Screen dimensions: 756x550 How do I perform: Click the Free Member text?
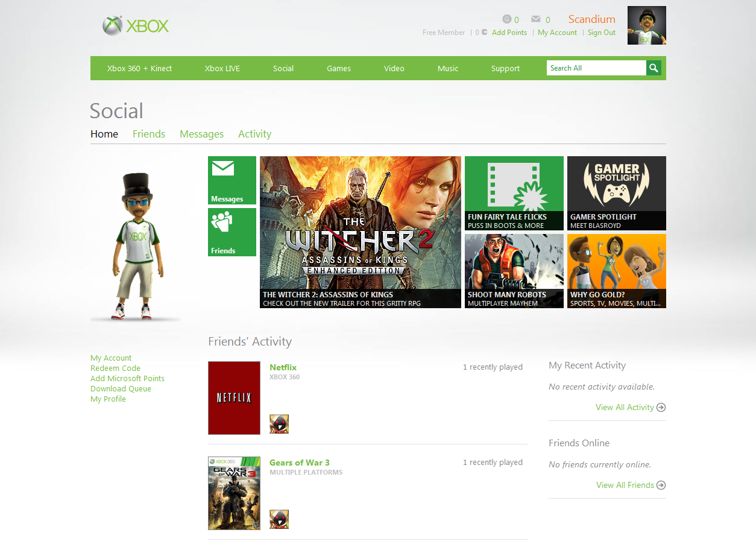(444, 33)
